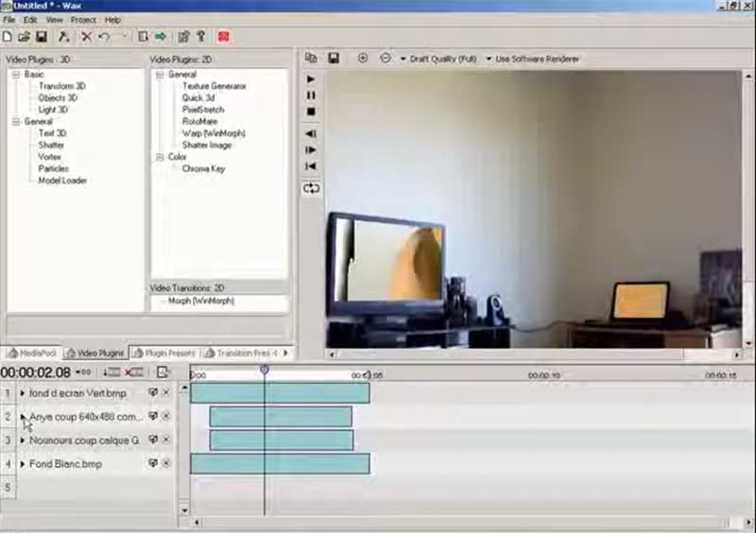Switch to the MediaPool tab

click(x=33, y=353)
